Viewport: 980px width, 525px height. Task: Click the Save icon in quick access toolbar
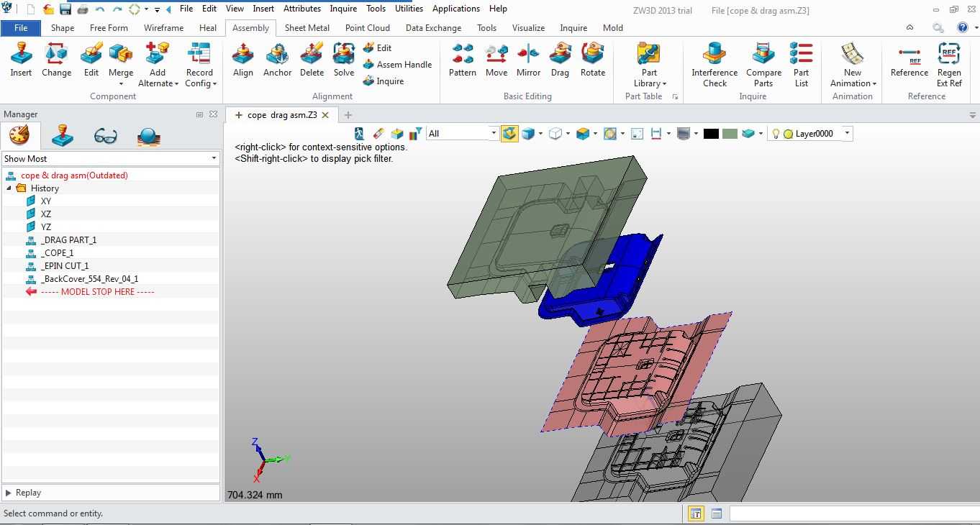coord(65,9)
